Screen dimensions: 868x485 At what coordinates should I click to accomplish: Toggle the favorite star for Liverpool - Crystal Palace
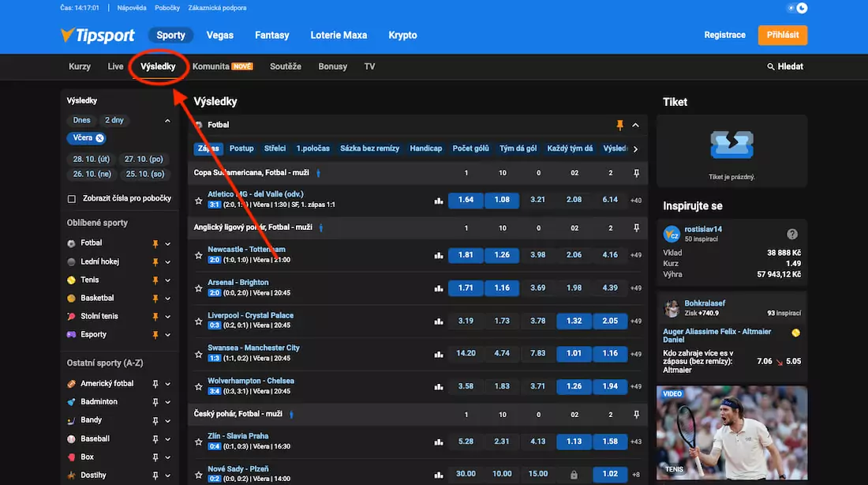click(x=198, y=321)
